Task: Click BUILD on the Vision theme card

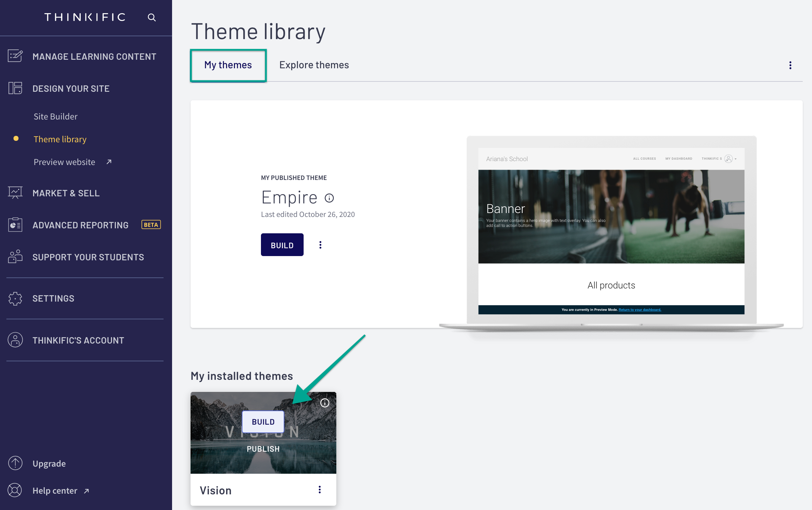Action: pyautogui.click(x=263, y=422)
